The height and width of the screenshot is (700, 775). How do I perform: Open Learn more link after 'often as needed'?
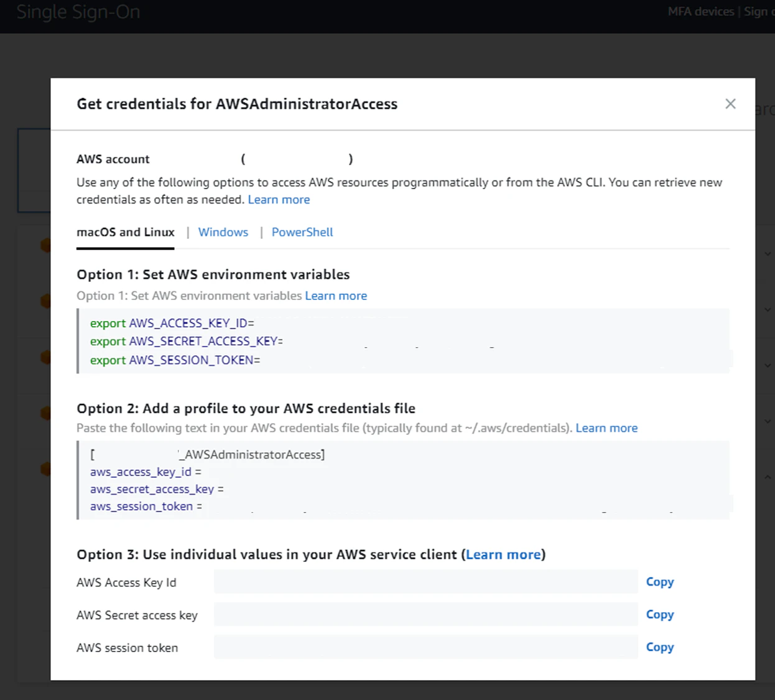(279, 200)
